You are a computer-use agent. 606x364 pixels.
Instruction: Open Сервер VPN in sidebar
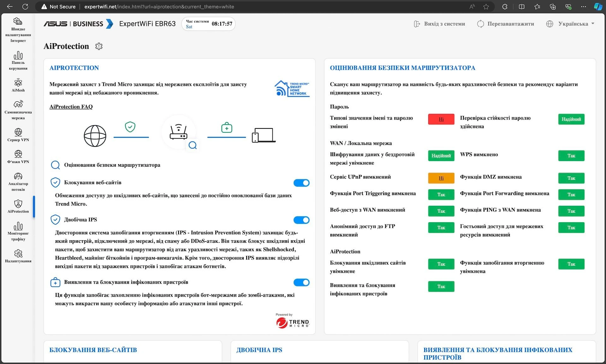click(x=18, y=135)
